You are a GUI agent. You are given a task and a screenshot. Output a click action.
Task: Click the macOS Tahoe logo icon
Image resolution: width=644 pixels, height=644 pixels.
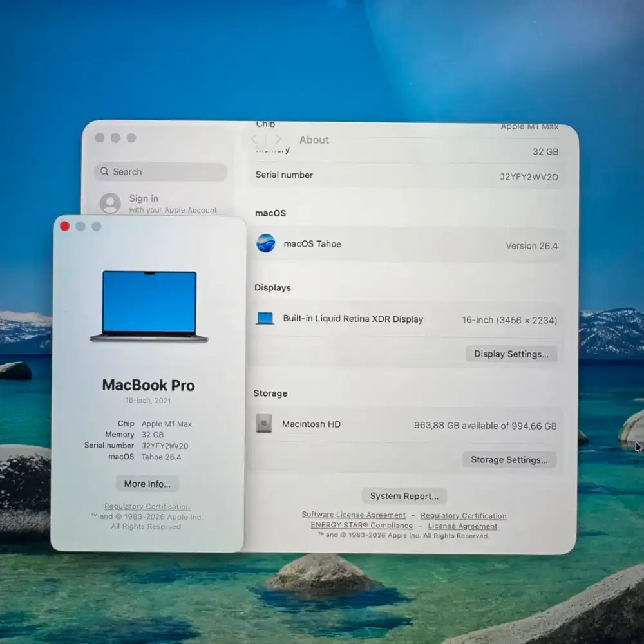(266, 243)
